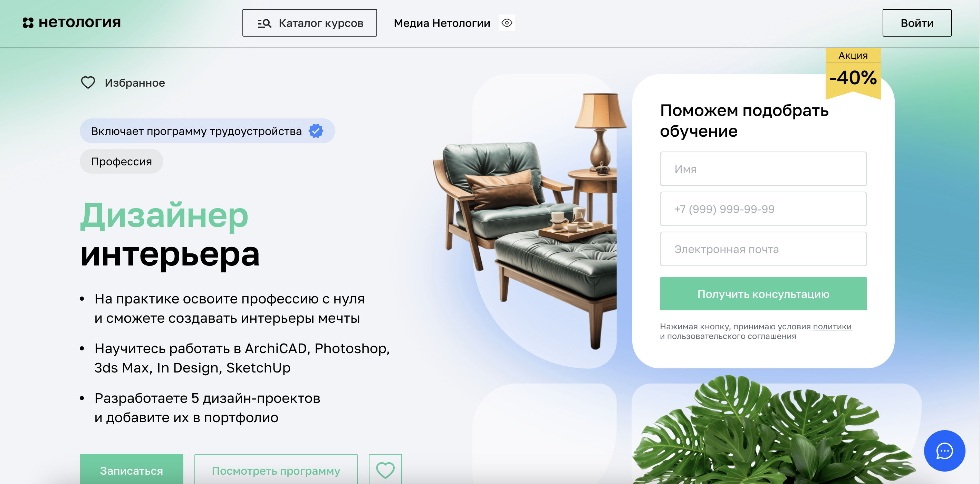Add course to favorites with heart button

pos(385,470)
